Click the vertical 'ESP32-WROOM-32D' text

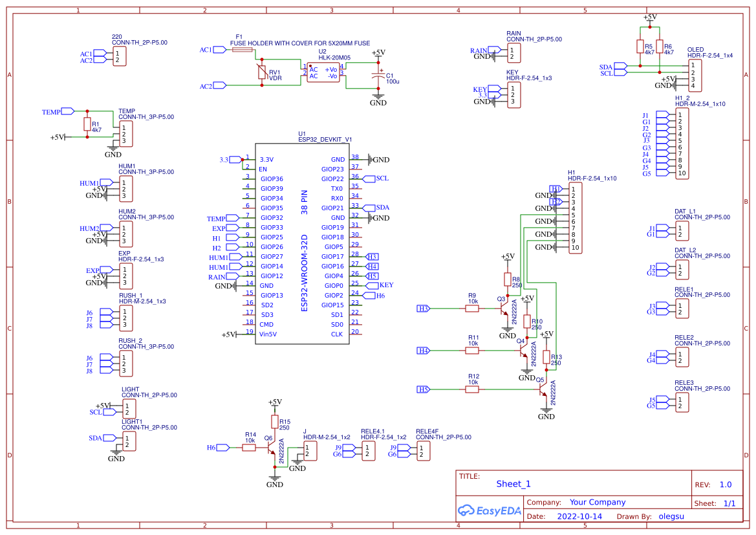click(x=304, y=273)
